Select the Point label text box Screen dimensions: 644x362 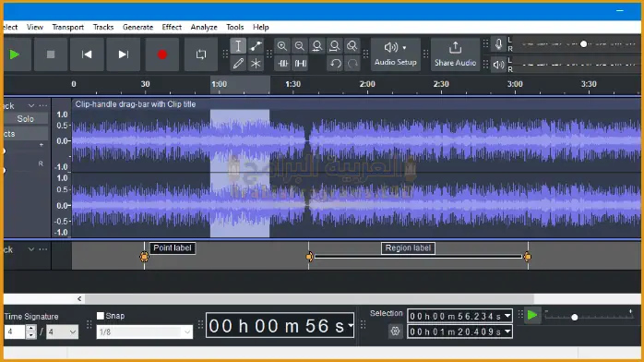point(173,248)
